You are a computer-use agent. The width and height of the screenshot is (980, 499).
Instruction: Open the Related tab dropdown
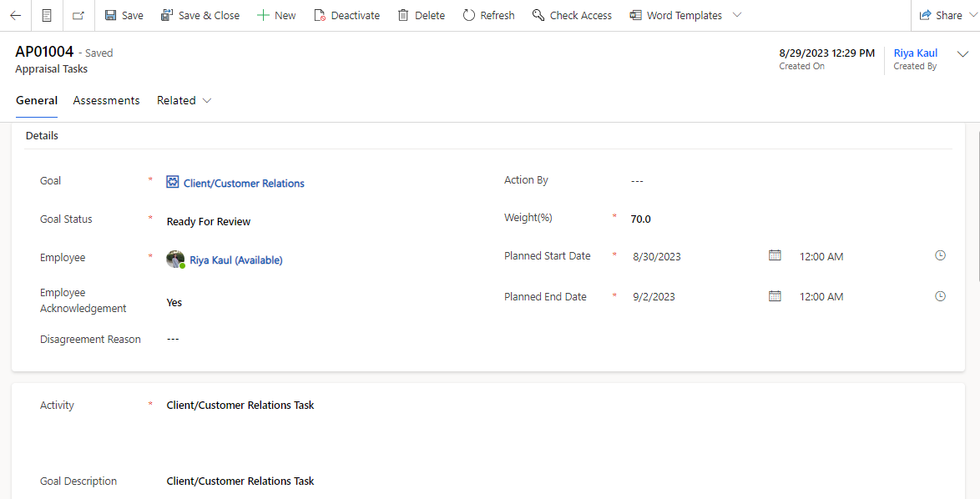coord(184,100)
